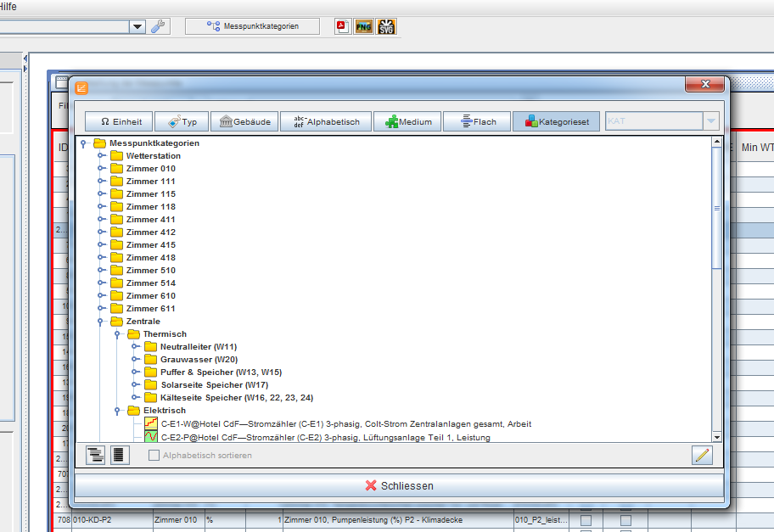The width and height of the screenshot is (774, 532).
Task: Expand the Wetterstation node
Action: pyautogui.click(x=101, y=155)
